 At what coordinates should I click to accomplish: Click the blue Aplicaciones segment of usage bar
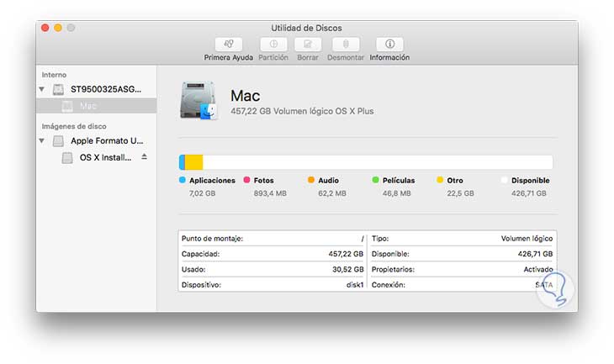pyautogui.click(x=182, y=162)
